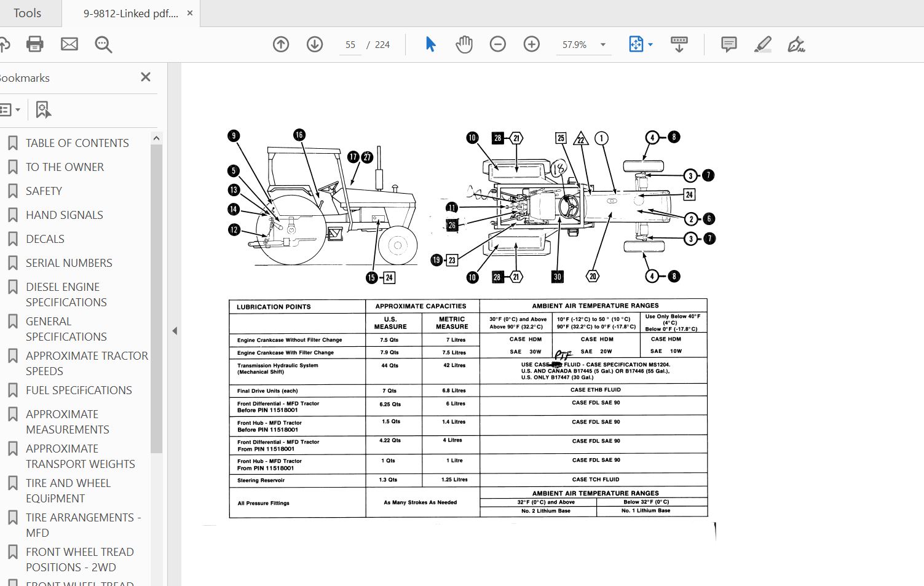Send the file by email envelope icon
Screen dimensions: 924x586
(69, 44)
